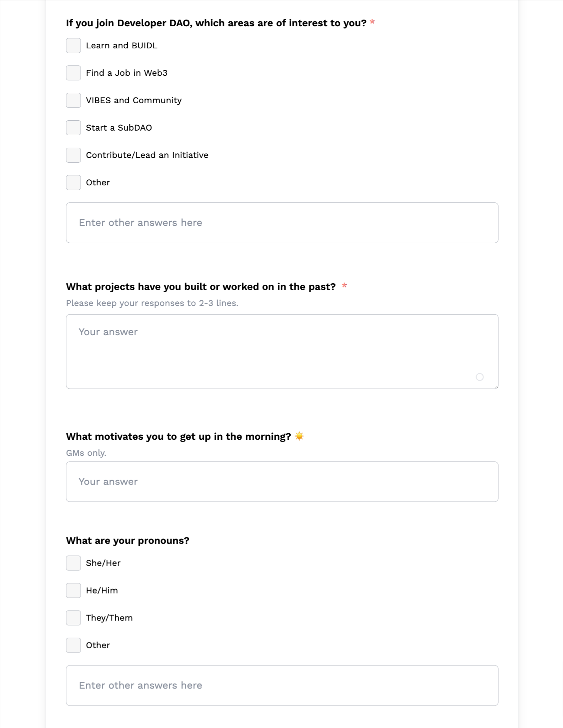Screen dimensions: 563x728
Task: Select the VIBES and Community checkbox
Action: pyautogui.click(x=73, y=100)
